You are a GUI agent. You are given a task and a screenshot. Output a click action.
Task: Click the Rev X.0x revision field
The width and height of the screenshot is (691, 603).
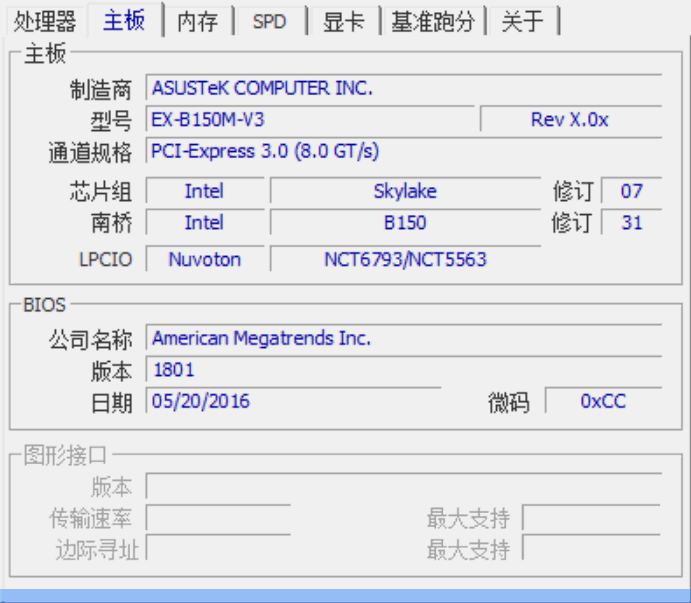pos(571,119)
